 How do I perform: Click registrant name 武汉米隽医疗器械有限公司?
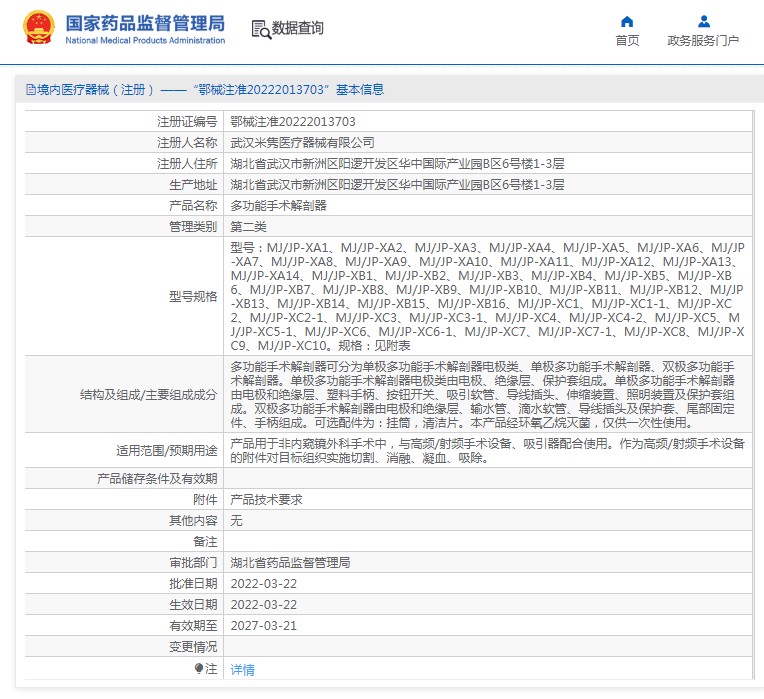click(x=302, y=143)
